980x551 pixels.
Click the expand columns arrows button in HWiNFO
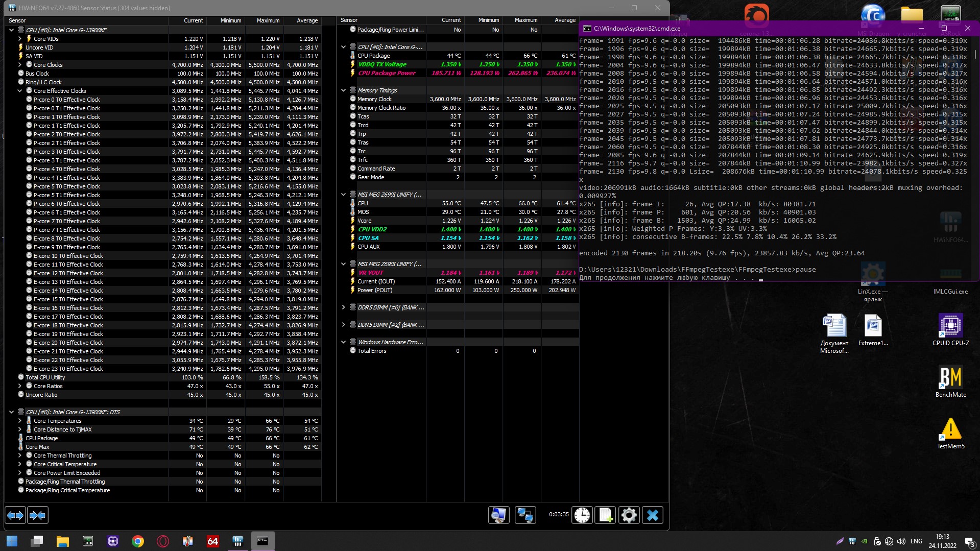pyautogui.click(x=15, y=515)
